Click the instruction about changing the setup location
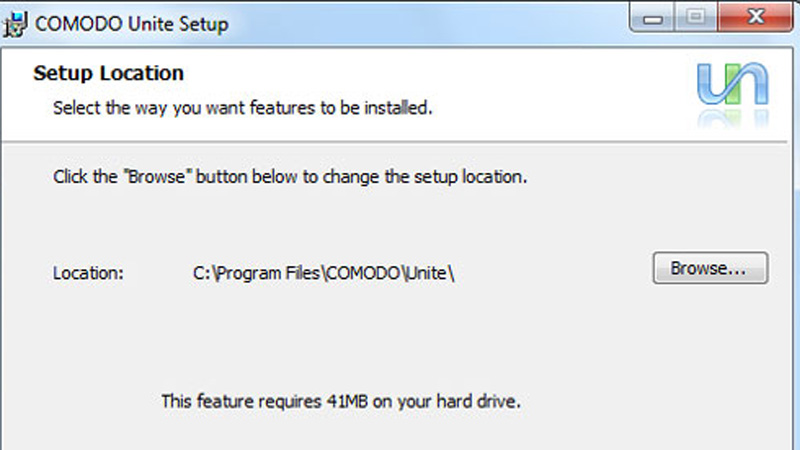Screen dimensions: 800x450 tap(290, 177)
